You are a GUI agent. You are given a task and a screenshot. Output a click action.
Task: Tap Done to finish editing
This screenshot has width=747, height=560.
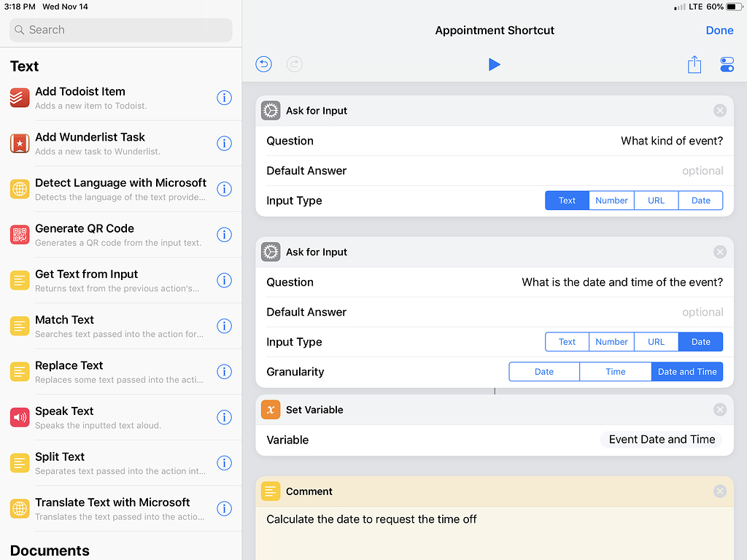click(719, 31)
